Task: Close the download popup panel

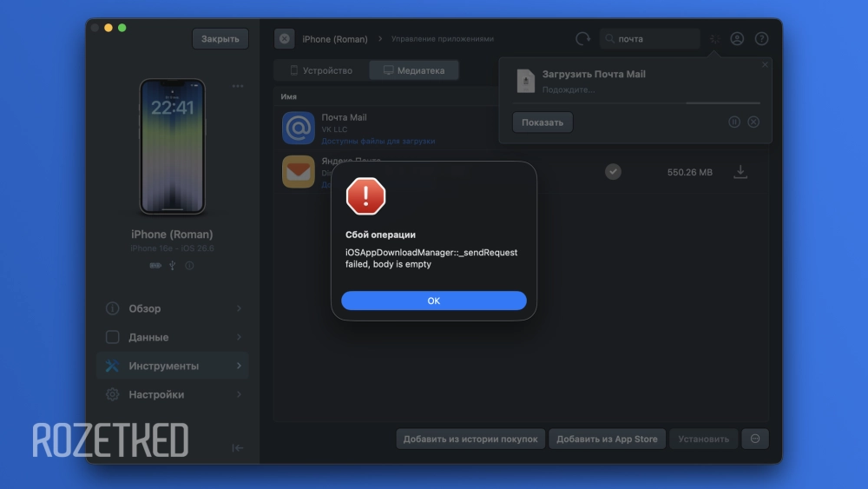Action: 765,65
